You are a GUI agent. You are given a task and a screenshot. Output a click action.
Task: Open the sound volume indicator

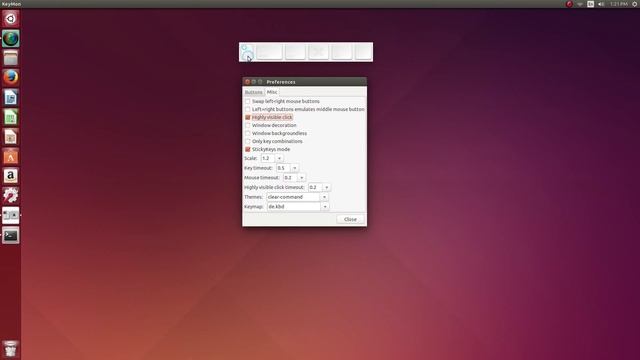pos(601,4)
